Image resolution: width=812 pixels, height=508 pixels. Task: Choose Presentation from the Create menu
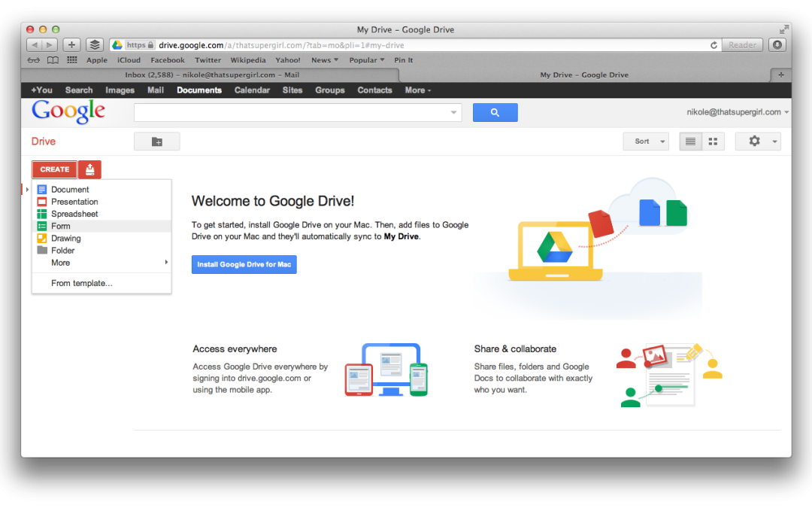pos(102,202)
